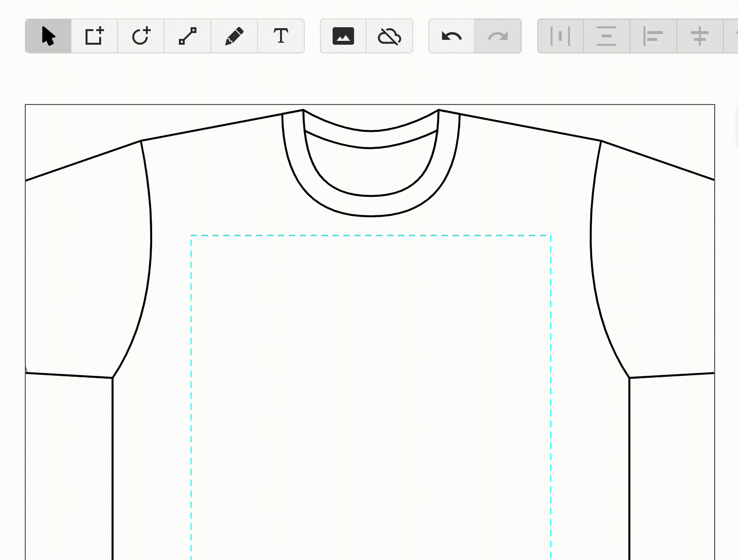Click the insert image icon

(x=343, y=36)
